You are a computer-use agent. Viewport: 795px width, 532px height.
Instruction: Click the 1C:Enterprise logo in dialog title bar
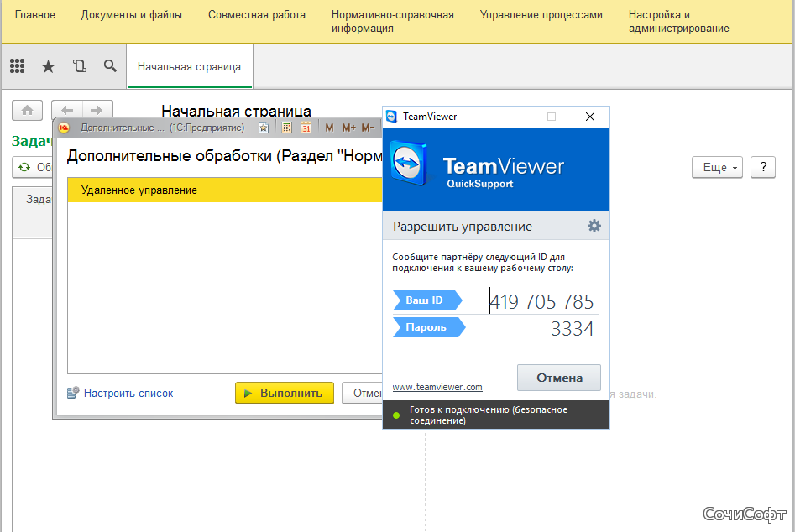point(64,128)
